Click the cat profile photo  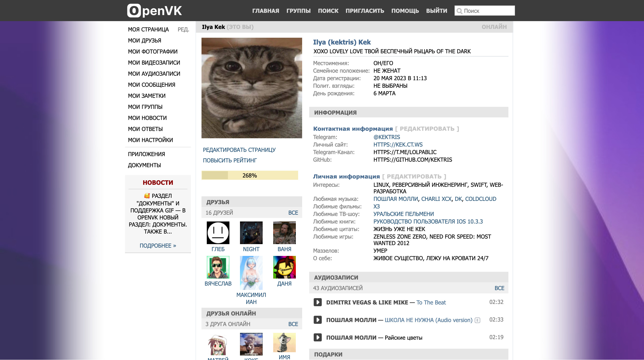click(x=252, y=88)
